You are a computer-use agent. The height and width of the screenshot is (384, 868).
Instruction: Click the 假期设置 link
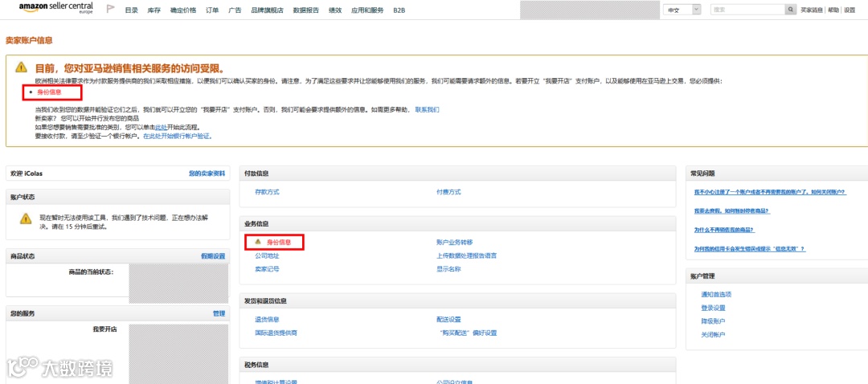[x=213, y=256]
